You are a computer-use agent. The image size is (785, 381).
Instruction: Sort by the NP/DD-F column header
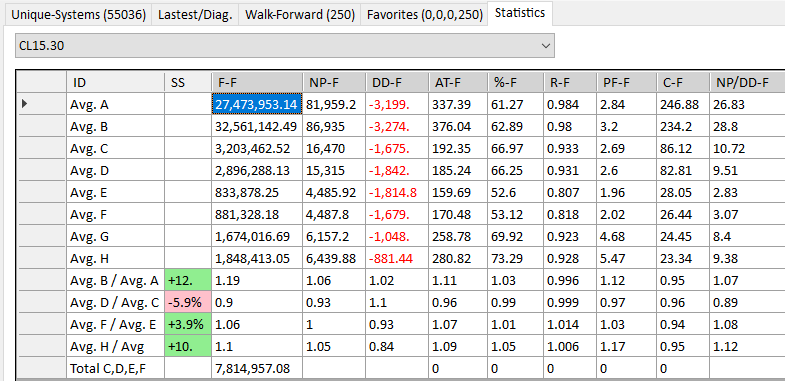(x=747, y=82)
